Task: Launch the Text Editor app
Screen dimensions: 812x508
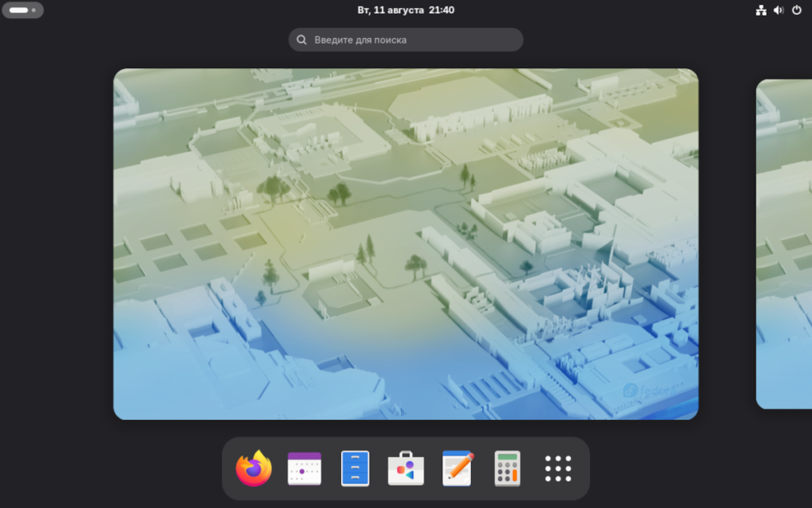Action: [458, 468]
